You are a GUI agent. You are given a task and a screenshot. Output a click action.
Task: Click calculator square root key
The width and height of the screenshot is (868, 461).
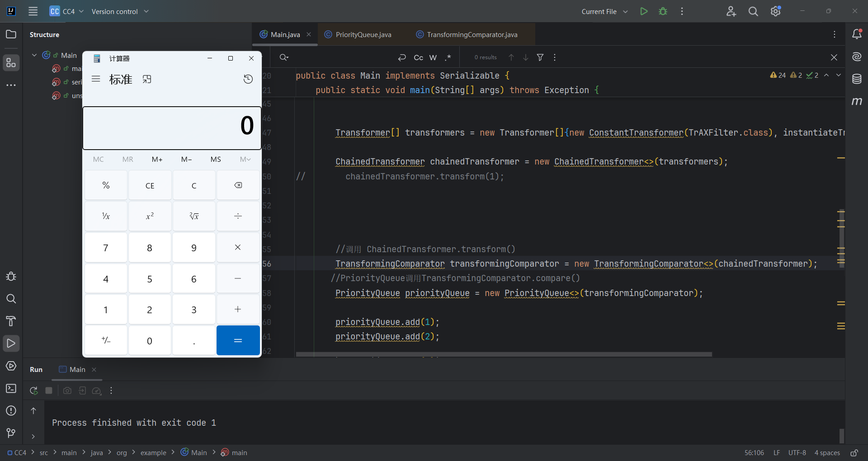tap(194, 216)
